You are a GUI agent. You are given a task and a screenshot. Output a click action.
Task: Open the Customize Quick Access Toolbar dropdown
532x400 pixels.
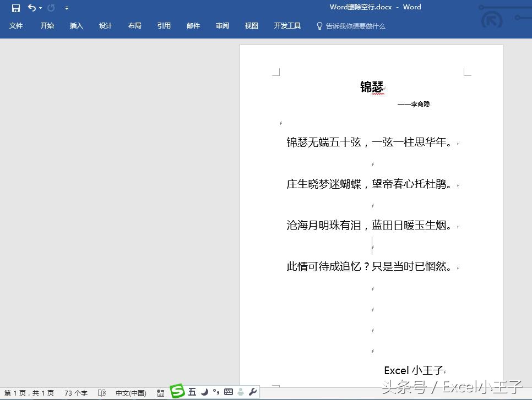click(66, 8)
